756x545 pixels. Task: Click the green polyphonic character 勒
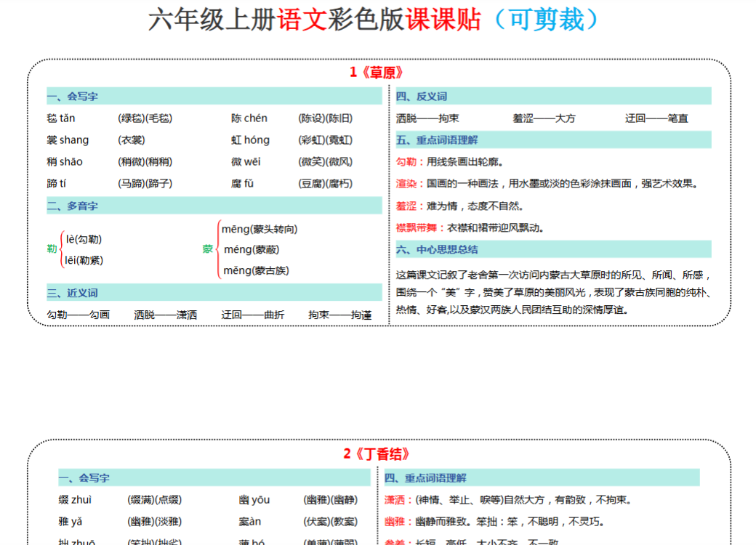(52, 249)
